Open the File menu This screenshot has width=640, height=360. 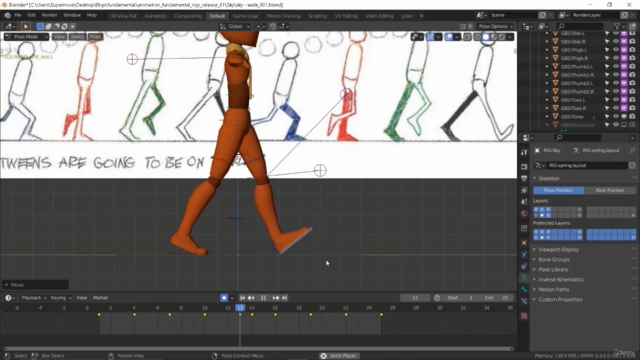(x=18, y=15)
